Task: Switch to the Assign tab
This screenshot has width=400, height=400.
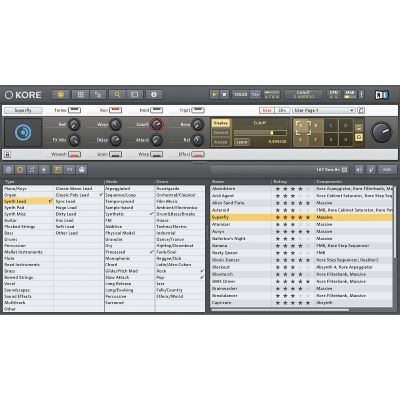Action: pyautogui.click(x=220, y=142)
